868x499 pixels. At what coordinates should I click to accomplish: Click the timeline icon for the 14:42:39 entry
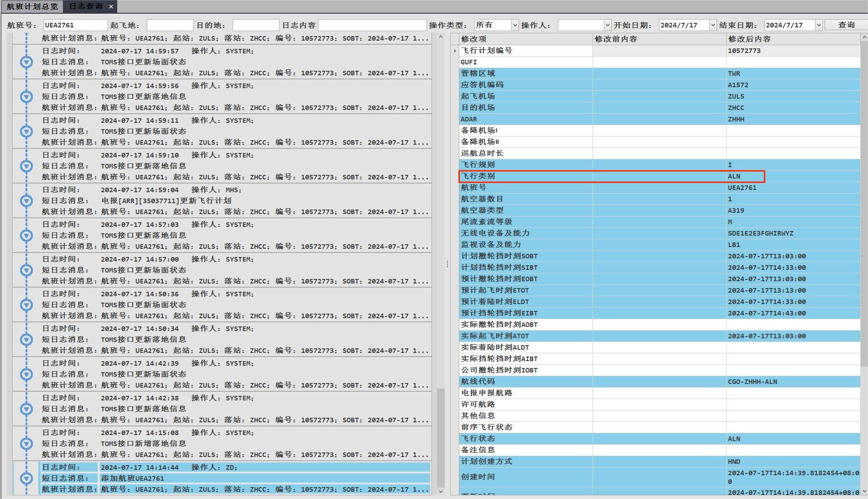(26, 374)
